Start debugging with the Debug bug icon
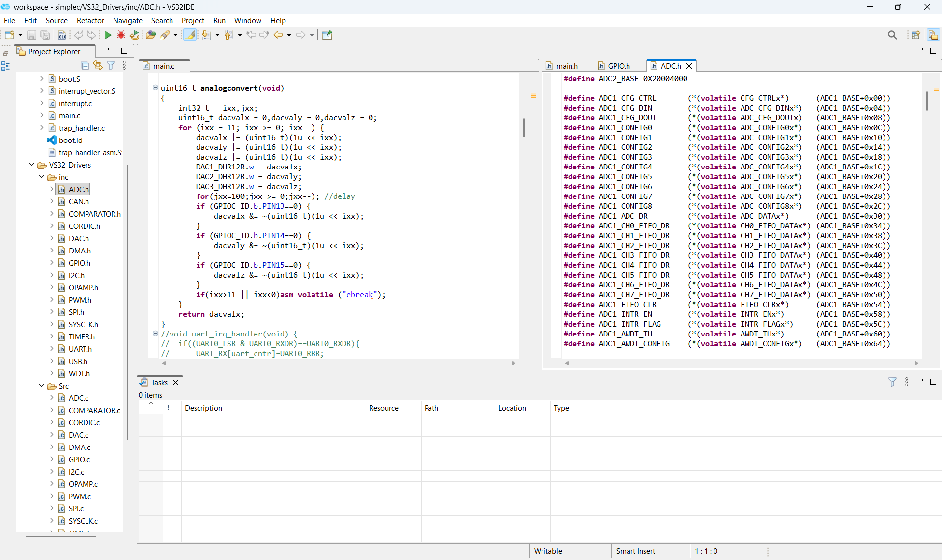942x560 pixels. (121, 35)
